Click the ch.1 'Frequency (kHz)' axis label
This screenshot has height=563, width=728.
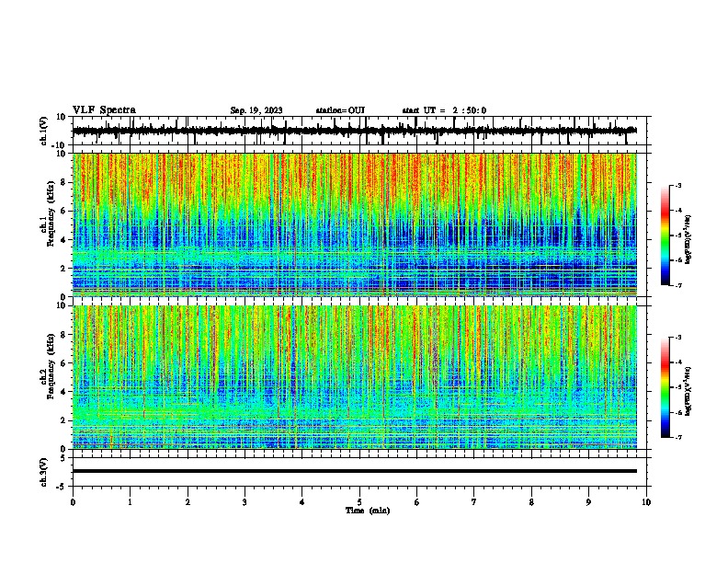(51, 214)
